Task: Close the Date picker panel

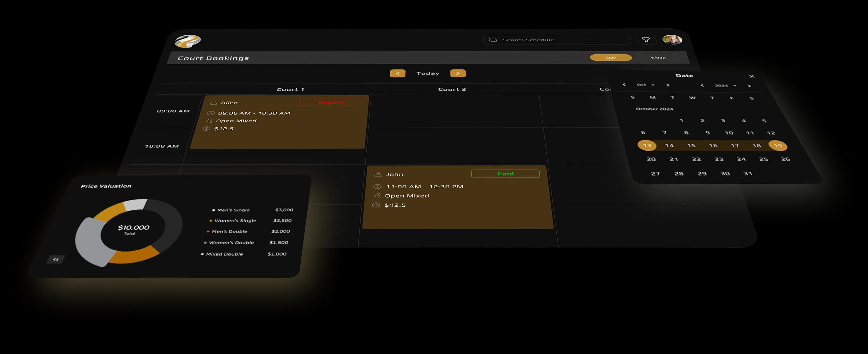Action: 751,76
